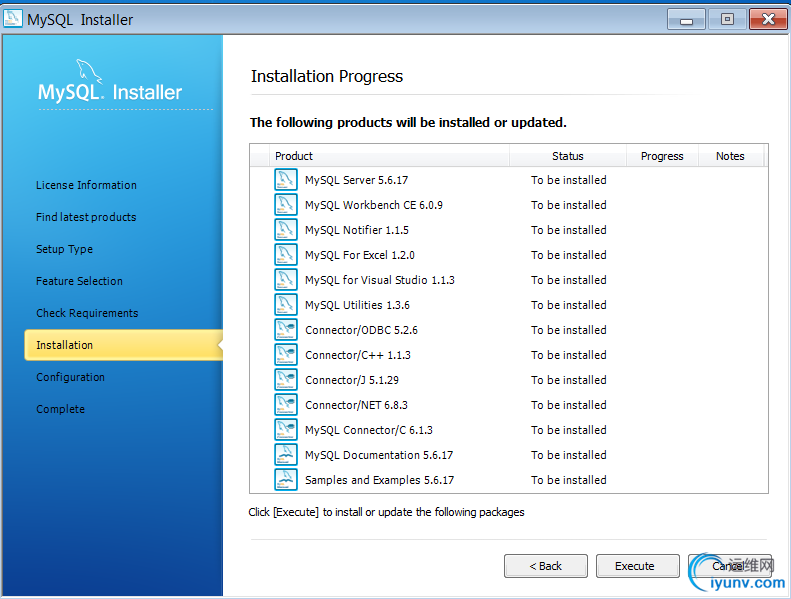
Task: Click the Connector/ODBC 5.2.6 icon
Action: point(286,330)
